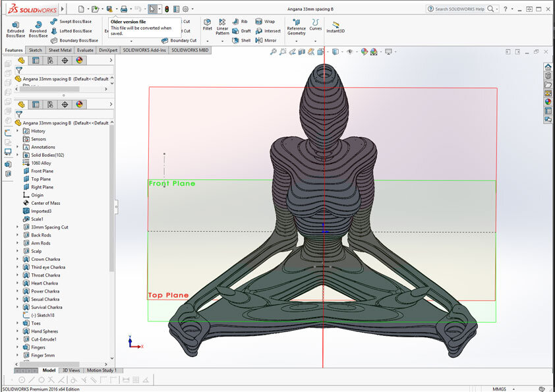This screenshot has height=392, width=555.
Task: Open dropdown under Reference Geometry
Action: [x=296, y=41]
